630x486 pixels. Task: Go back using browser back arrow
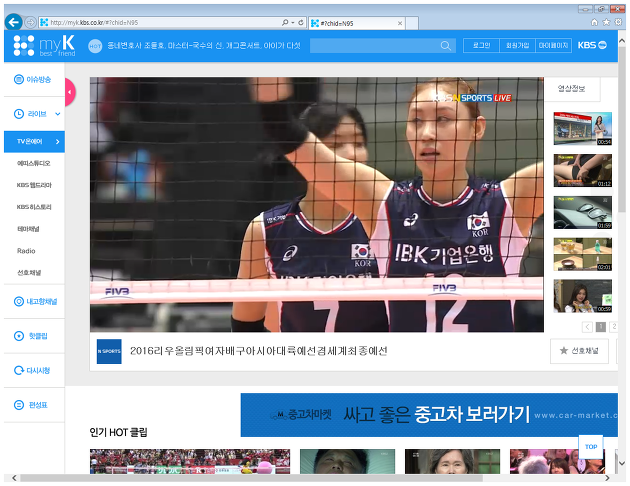coord(14,22)
